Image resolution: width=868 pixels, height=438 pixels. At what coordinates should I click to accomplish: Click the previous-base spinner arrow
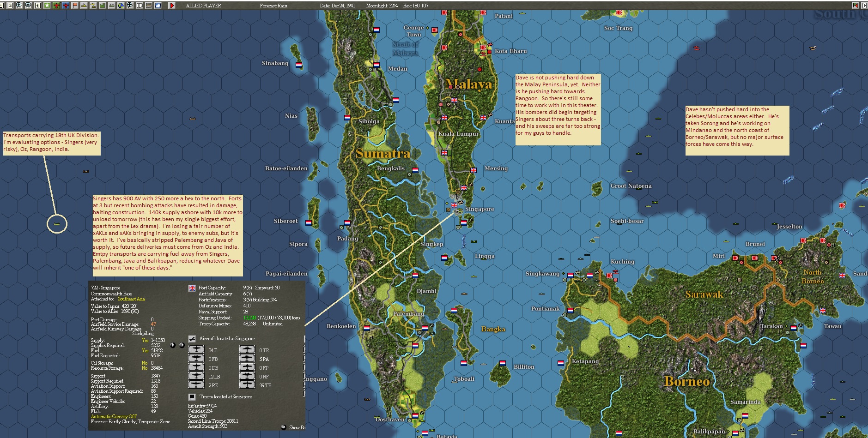tap(182, 345)
